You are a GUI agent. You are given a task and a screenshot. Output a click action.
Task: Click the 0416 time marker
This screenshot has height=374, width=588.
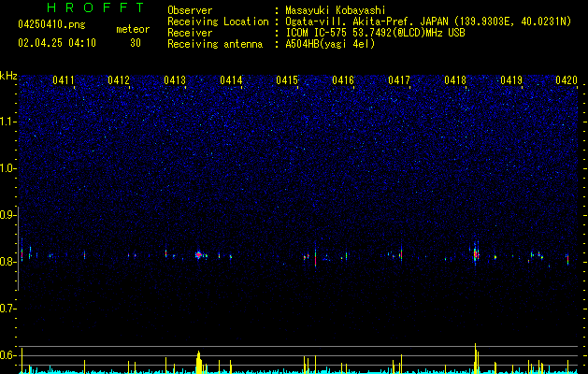point(343,80)
